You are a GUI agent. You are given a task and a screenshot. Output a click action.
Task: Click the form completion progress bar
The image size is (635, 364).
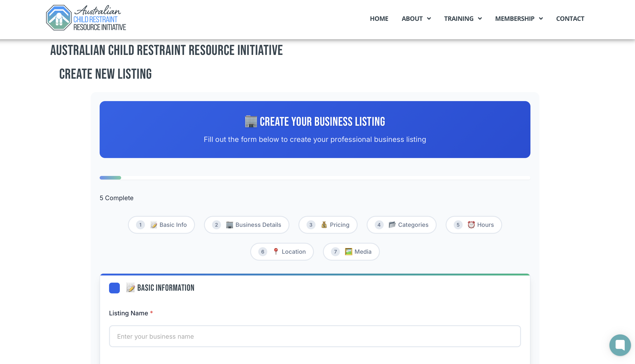click(315, 178)
